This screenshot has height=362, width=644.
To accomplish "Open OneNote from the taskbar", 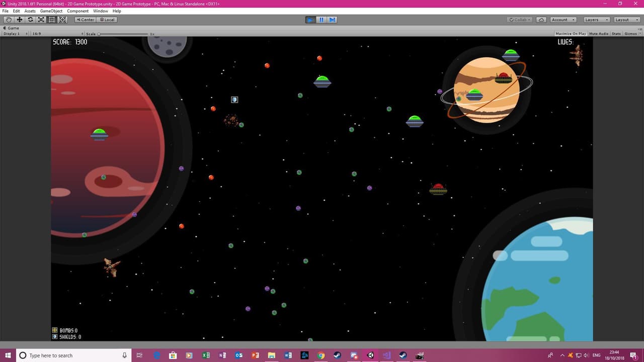I will (x=222, y=355).
